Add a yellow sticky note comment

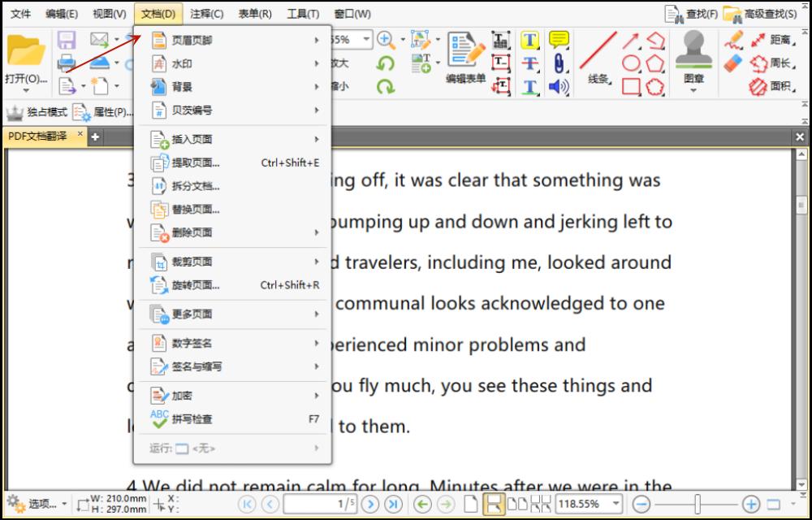pyautogui.click(x=559, y=40)
